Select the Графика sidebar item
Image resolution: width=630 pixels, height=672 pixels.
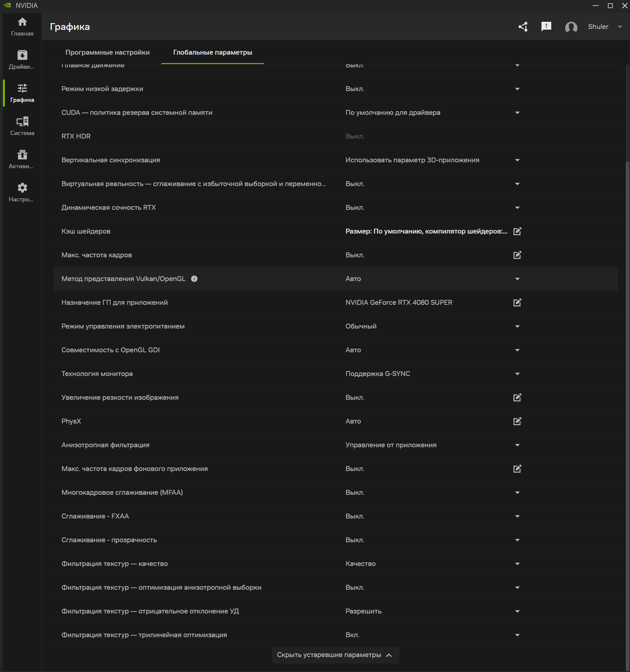22,93
